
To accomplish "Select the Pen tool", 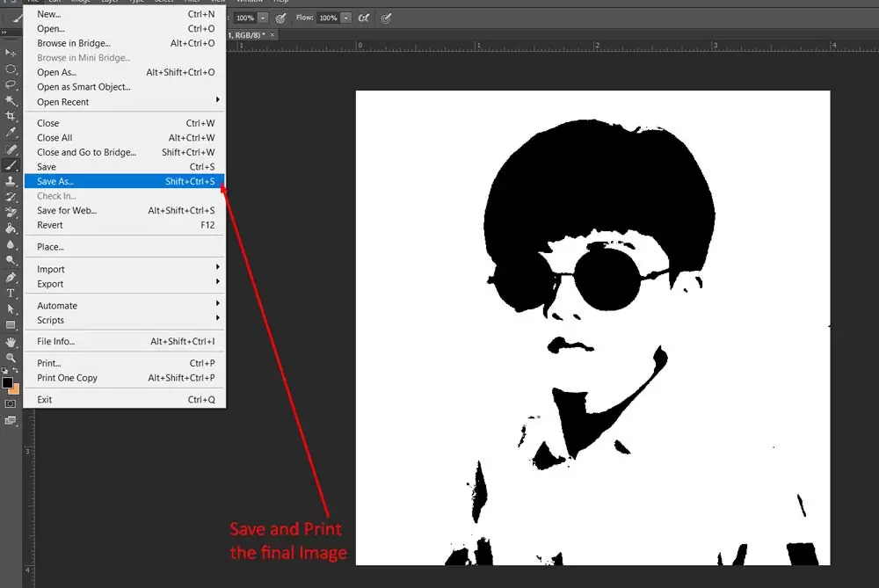I will click(x=11, y=277).
